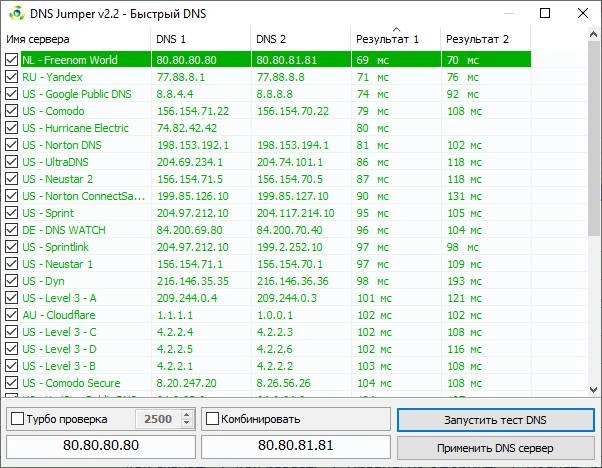The image size is (602, 468).
Task: Click the 2500 turbo value field
Action: click(158, 419)
